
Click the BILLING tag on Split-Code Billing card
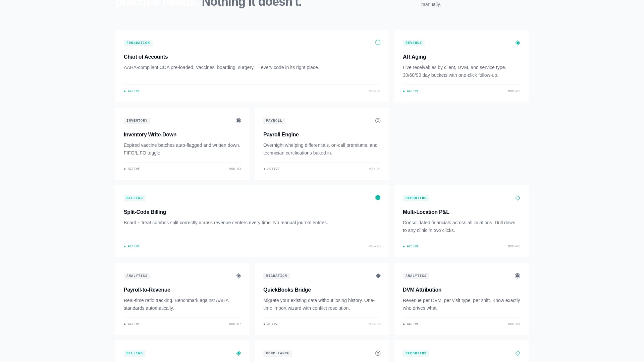click(x=135, y=198)
